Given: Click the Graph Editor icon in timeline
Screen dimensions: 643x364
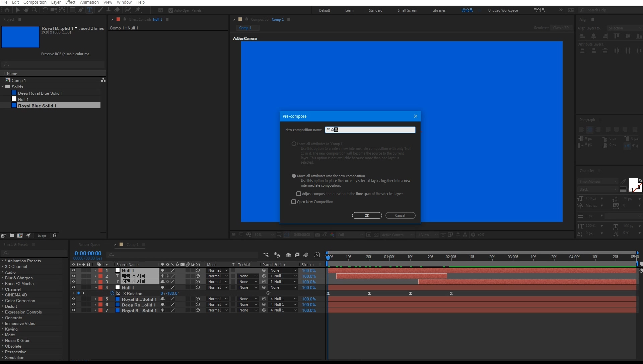Looking at the screenshot, I should click(317, 255).
